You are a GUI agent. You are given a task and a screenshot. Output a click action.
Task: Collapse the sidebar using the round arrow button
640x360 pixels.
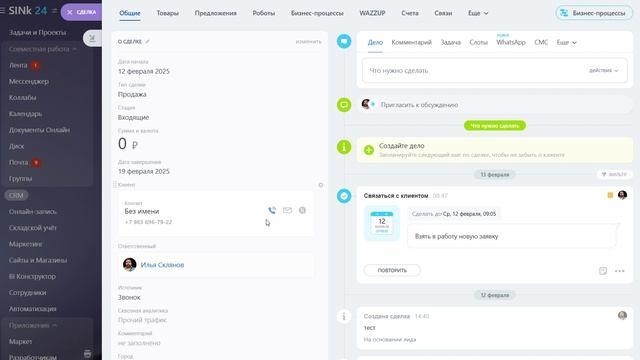tap(92, 38)
